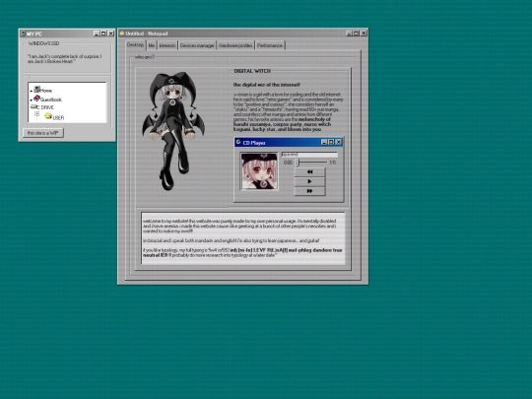Click the "this site is a WIP" button
Viewport: 532px width, 399px height.
tap(43, 133)
